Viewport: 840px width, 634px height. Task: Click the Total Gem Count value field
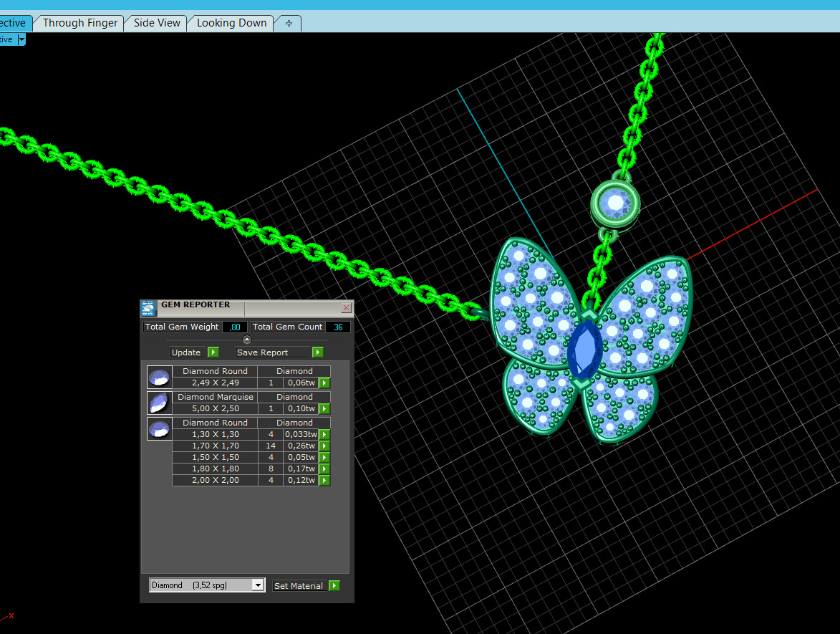tap(338, 327)
